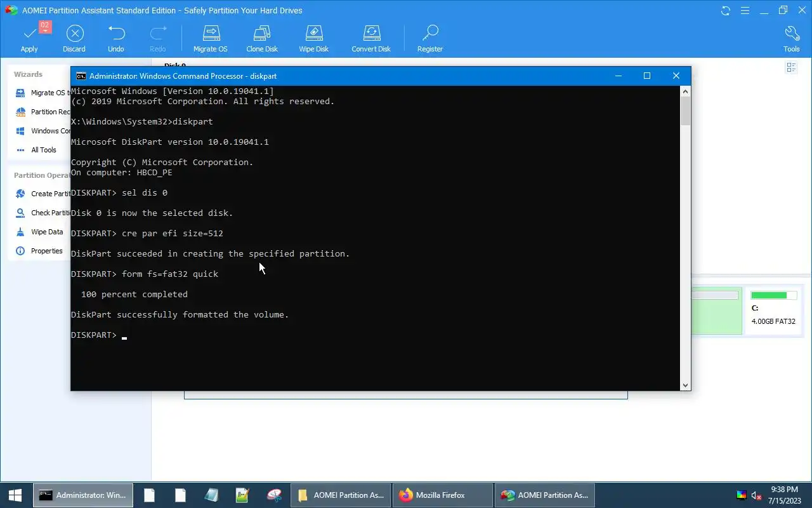Click the colorful display tray icon
Image resolution: width=812 pixels, height=508 pixels.
pyautogui.click(x=741, y=495)
